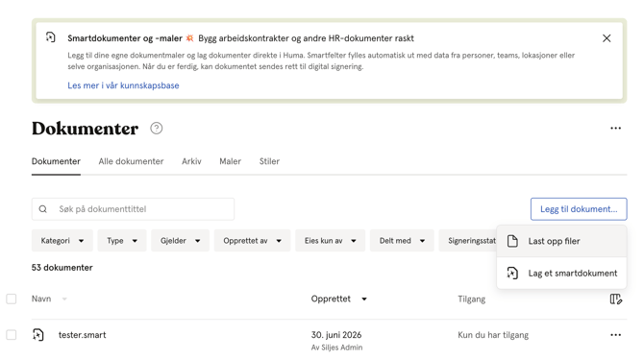Click the Tilgang column header
The image size is (644, 359).
(472, 299)
